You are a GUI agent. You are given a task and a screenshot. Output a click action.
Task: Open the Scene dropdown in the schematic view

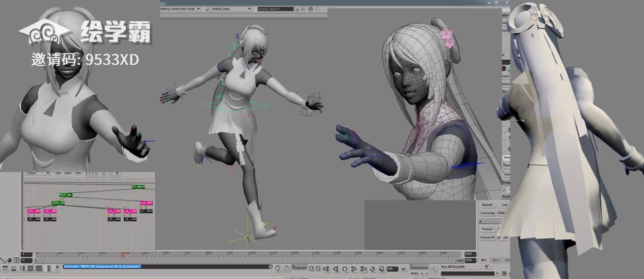pos(38,173)
